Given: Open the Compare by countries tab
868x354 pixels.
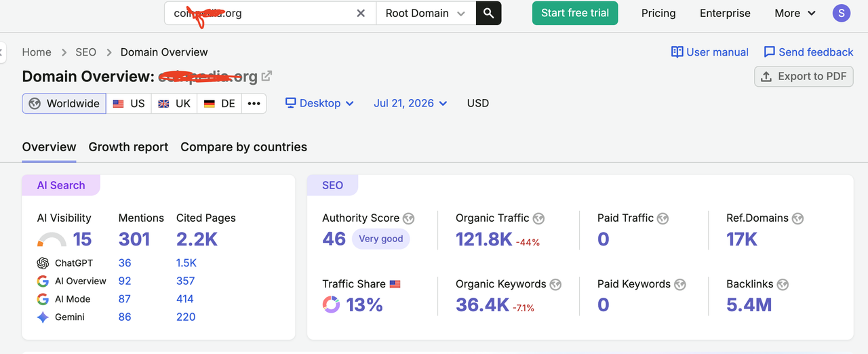Looking at the screenshot, I should click(243, 147).
